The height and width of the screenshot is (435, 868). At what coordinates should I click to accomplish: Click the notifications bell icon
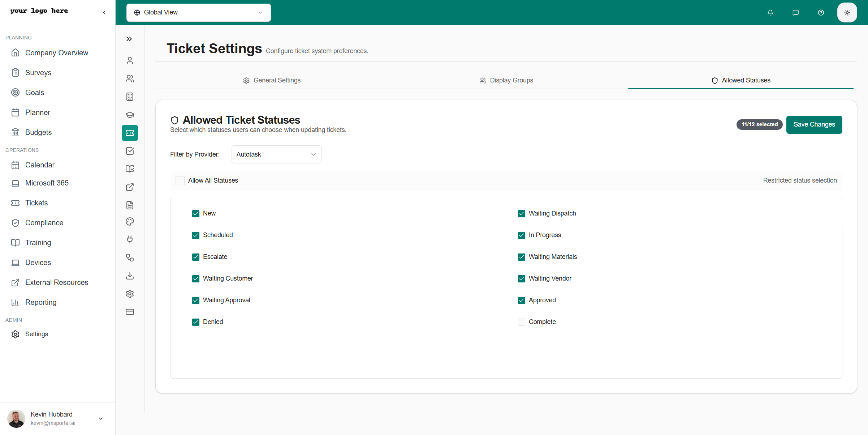coord(770,13)
